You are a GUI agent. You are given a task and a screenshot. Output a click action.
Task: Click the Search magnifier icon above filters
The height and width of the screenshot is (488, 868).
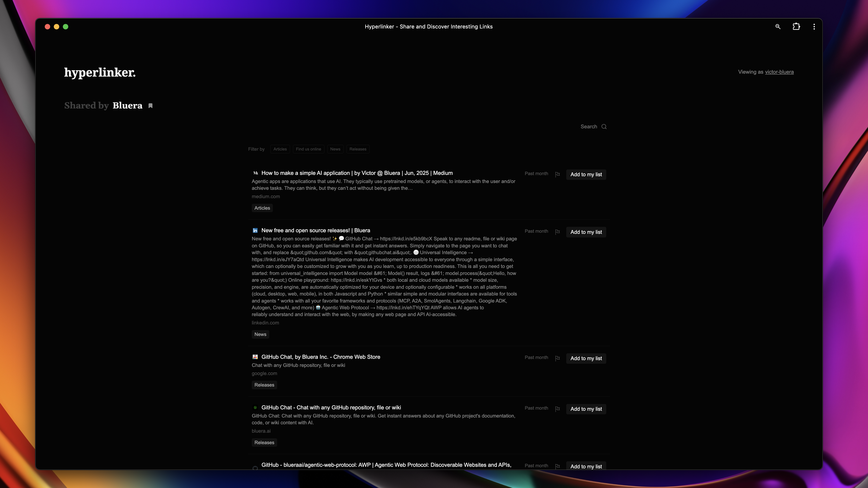[x=604, y=127]
